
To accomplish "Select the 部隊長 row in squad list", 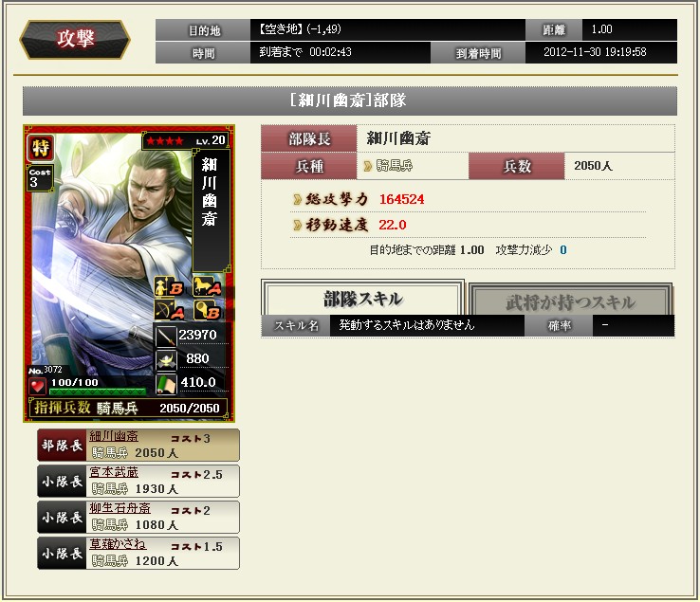I will pyautogui.click(x=138, y=445).
